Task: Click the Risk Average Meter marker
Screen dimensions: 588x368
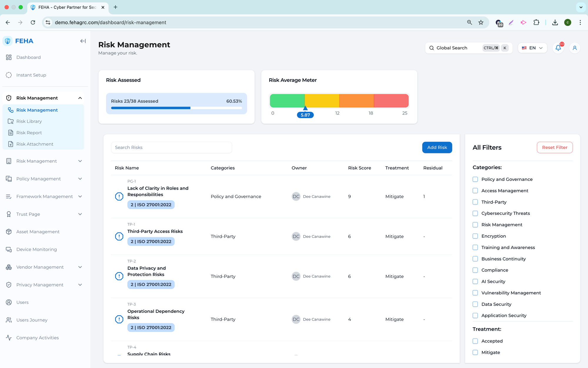Action: 305,109
